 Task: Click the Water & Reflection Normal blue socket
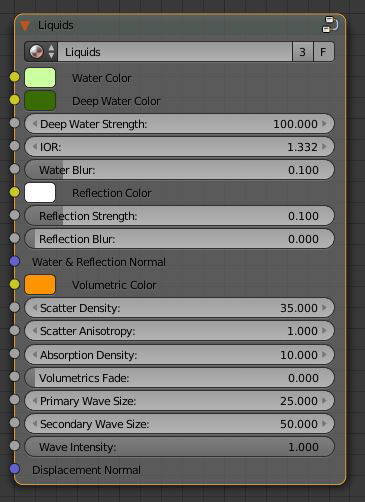click(14, 261)
